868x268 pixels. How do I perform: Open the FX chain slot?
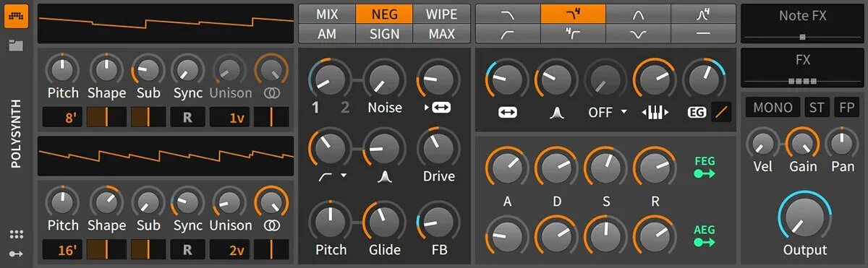[x=802, y=68]
